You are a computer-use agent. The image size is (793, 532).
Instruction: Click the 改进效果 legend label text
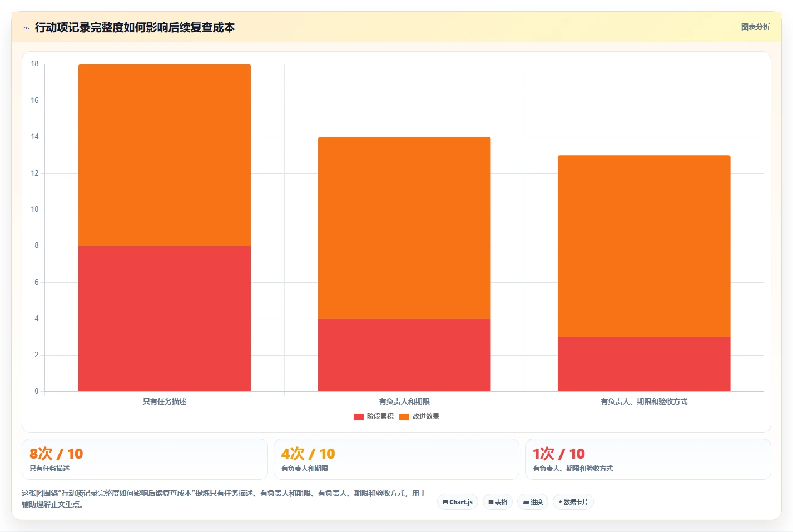[426, 416]
